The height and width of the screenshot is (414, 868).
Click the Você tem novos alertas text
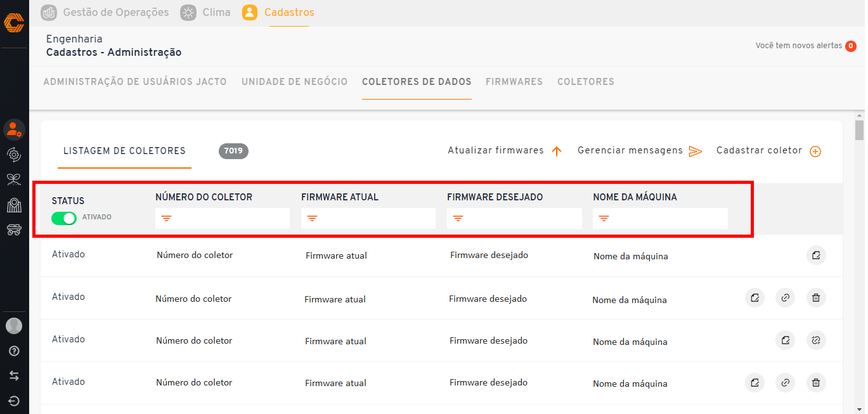799,46
